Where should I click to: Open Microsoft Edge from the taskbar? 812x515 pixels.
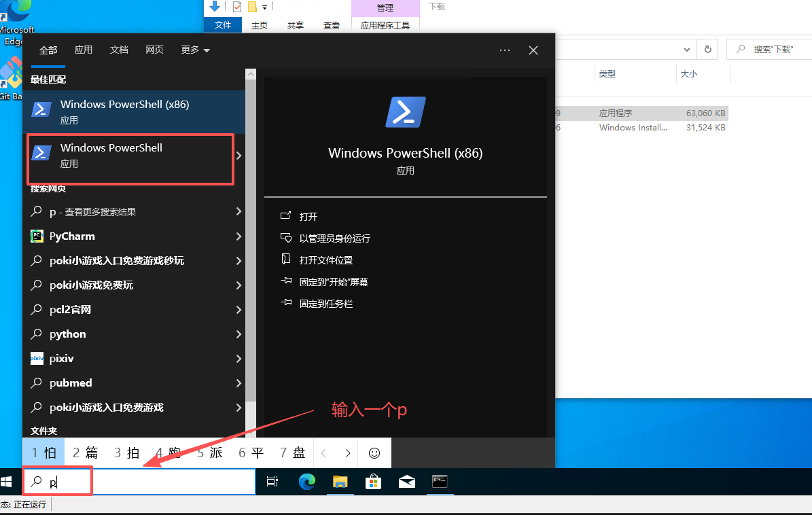pyautogui.click(x=307, y=482)
